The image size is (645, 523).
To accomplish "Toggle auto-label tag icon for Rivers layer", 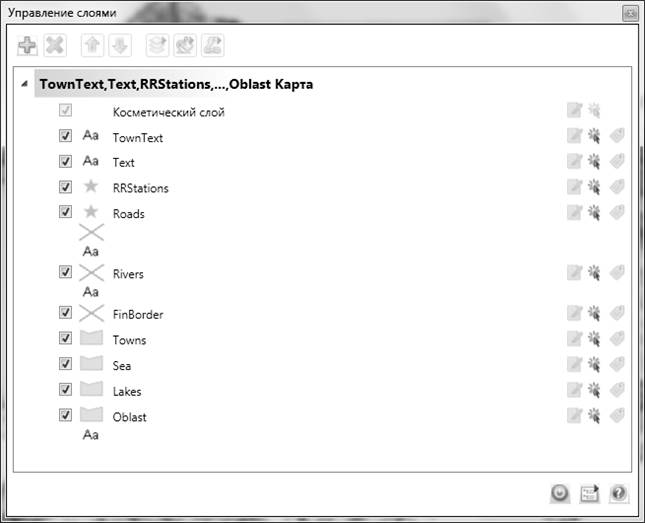I will click(617, 272).
